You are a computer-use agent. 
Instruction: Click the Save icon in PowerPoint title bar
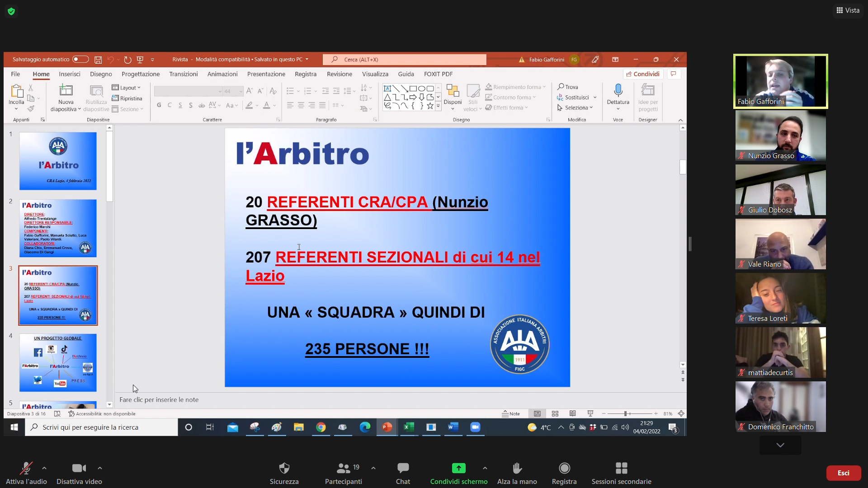point(98,60)
